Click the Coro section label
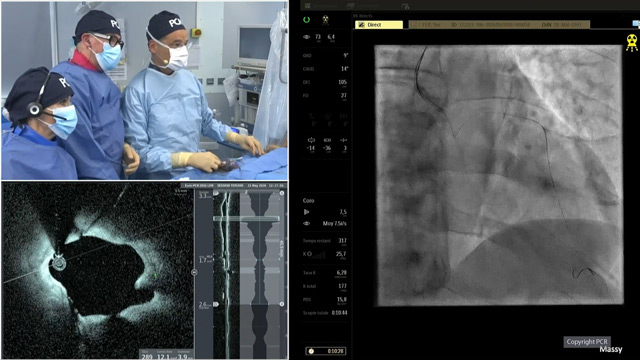This screenshot has width=640, height=360. click(309, 200)
